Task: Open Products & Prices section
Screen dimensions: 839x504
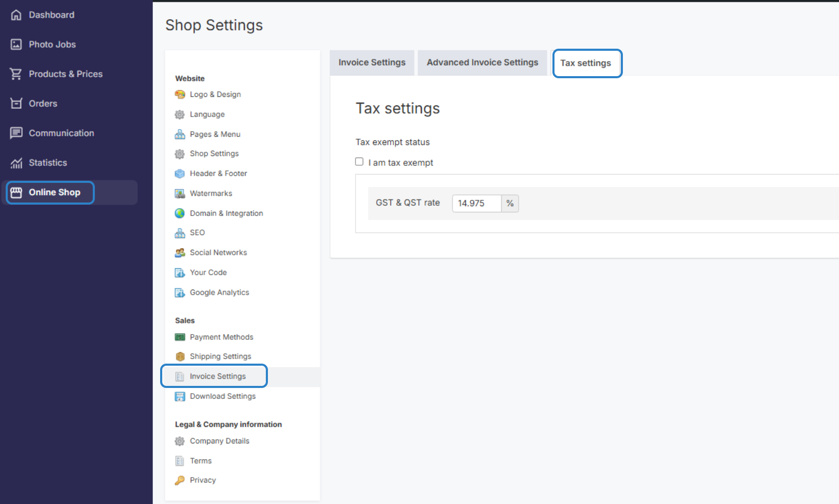Action: coord(66,74)
